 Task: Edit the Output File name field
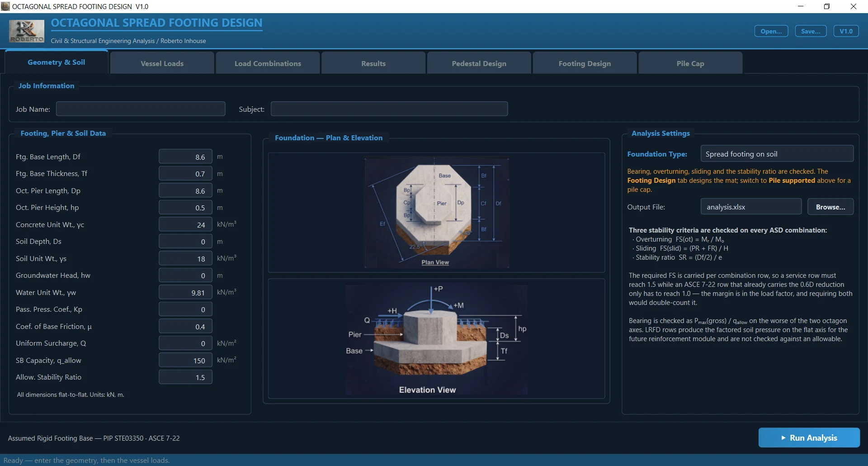751,207
